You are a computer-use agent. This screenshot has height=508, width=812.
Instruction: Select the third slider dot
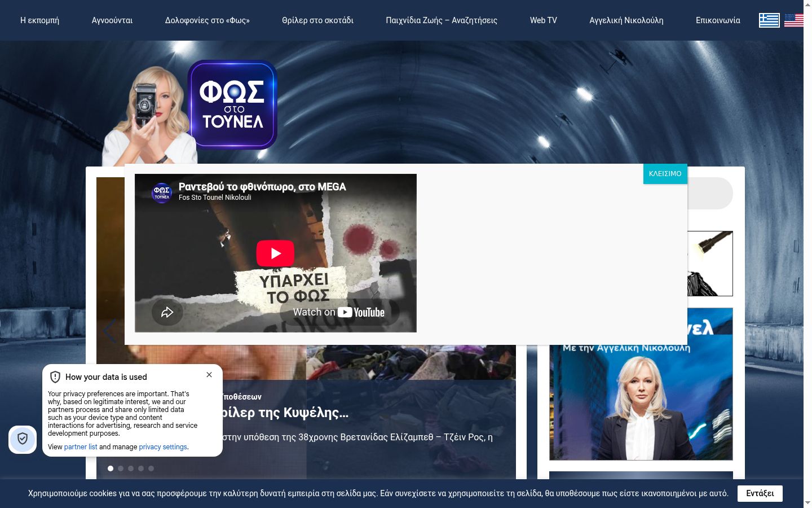[x=131, y=468]
